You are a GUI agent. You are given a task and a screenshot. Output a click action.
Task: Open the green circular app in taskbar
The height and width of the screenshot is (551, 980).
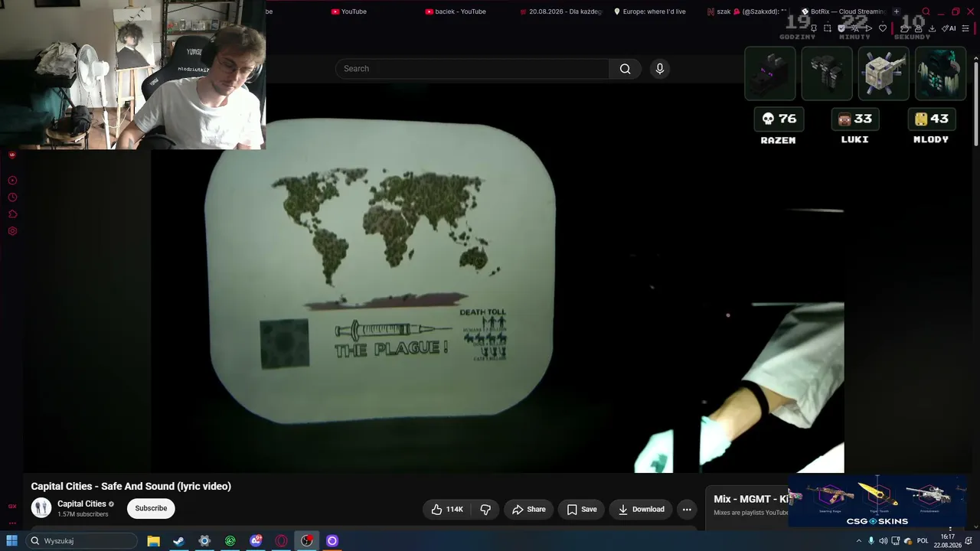pyautogui.click(x=230, y=541)
